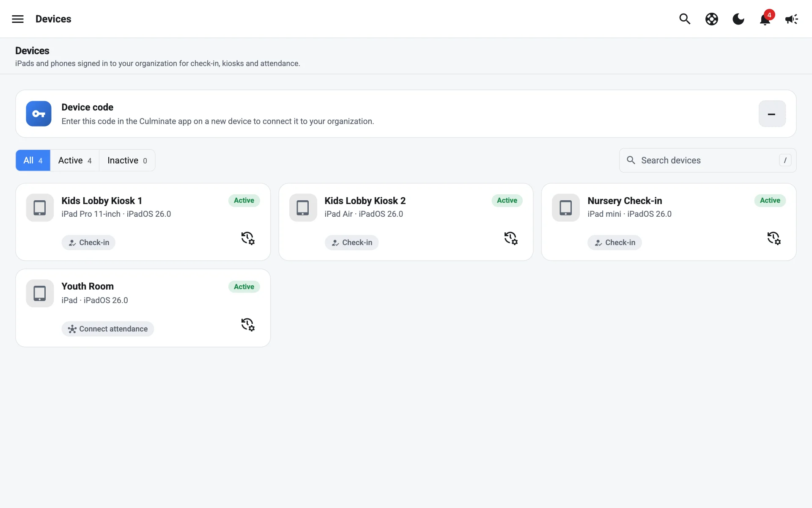Switch to the Active devices tab
812x508 pixels.
75,160
